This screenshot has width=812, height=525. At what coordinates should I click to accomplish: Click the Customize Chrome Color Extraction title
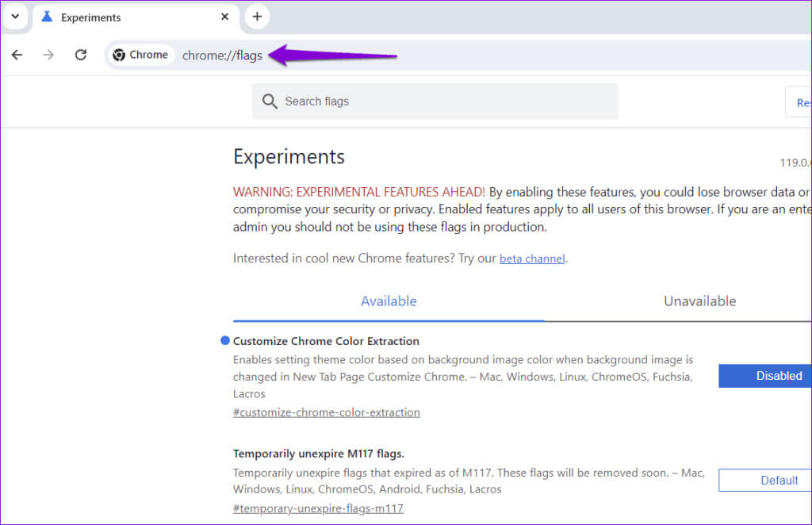[326, 341]
